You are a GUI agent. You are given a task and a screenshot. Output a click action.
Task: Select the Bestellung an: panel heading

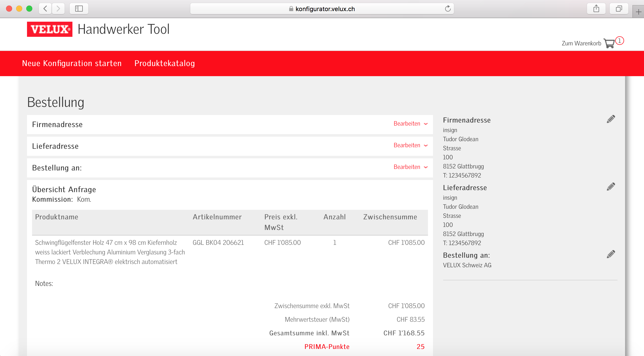tap(57, 168)
